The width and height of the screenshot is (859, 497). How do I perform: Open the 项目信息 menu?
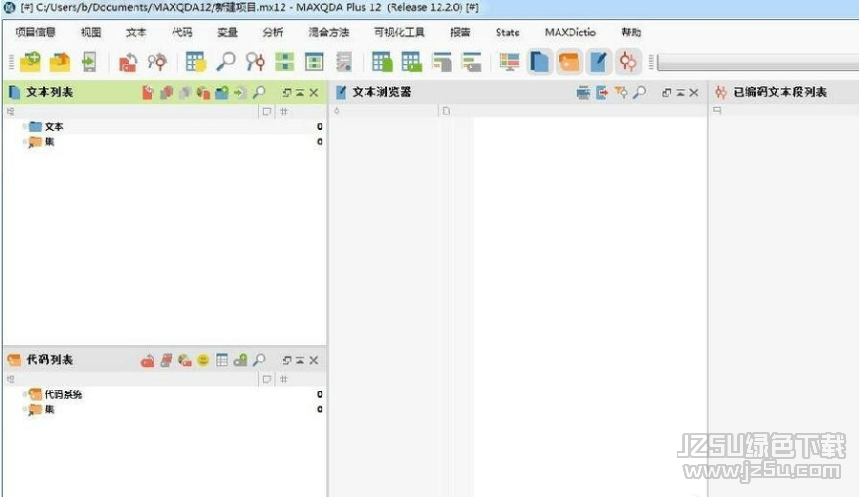click(x=36, y=32)
